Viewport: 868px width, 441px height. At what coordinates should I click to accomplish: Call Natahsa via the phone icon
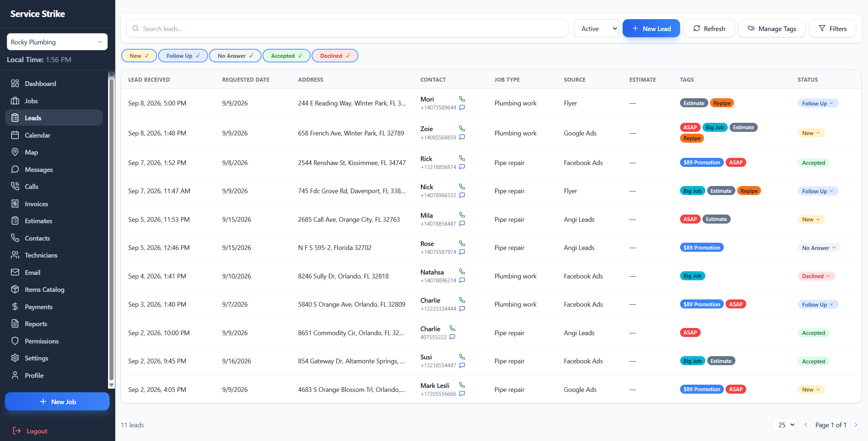pos(462,272)
